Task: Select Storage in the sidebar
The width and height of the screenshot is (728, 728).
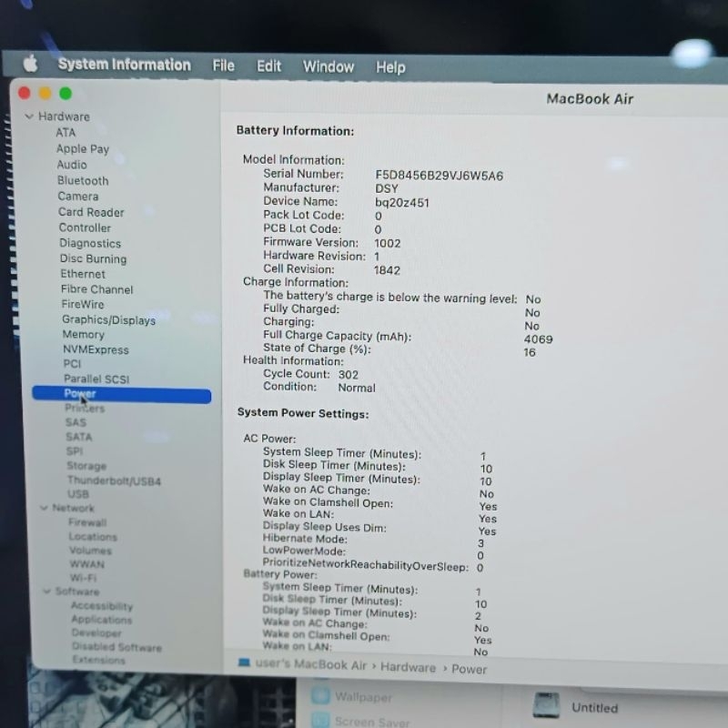Action: [86, 465]
